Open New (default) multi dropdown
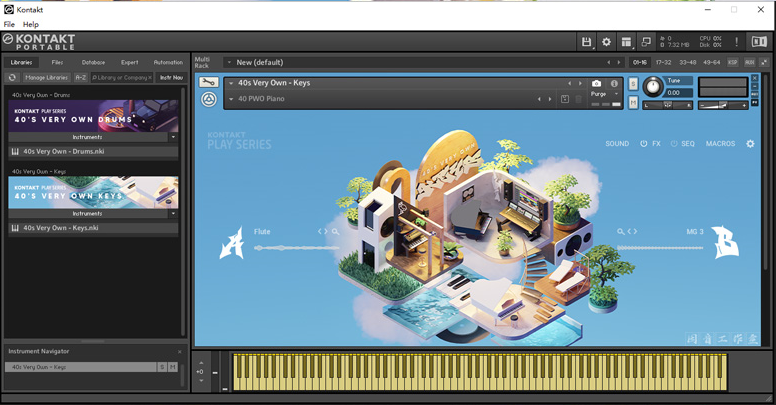The image size is (776, 405). coord(229,62)
